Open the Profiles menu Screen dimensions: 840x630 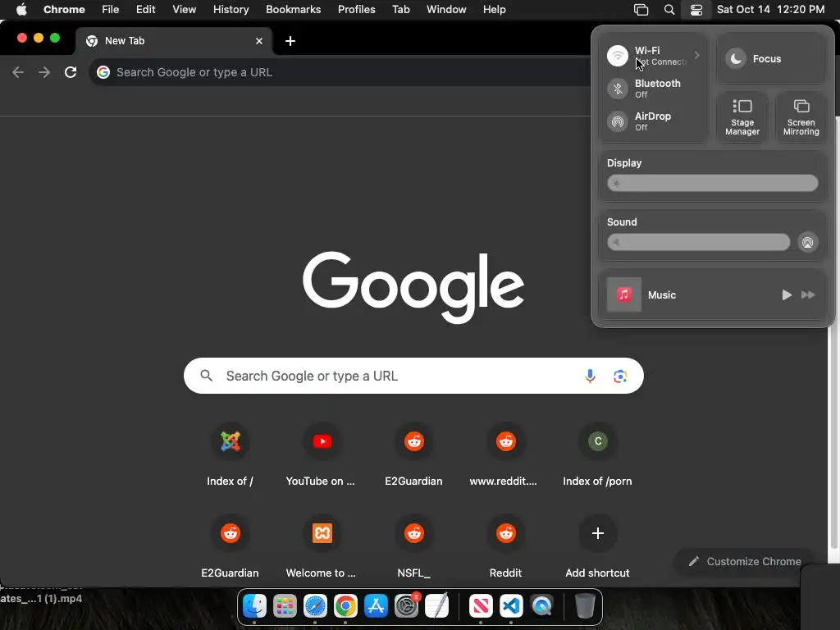[x=356, y=10]
